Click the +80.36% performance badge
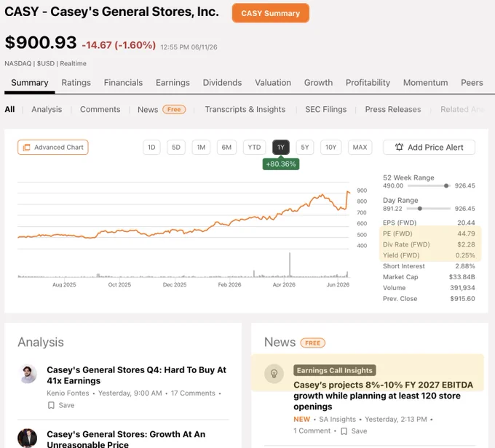The image size is (495, 448). (281, 164)
